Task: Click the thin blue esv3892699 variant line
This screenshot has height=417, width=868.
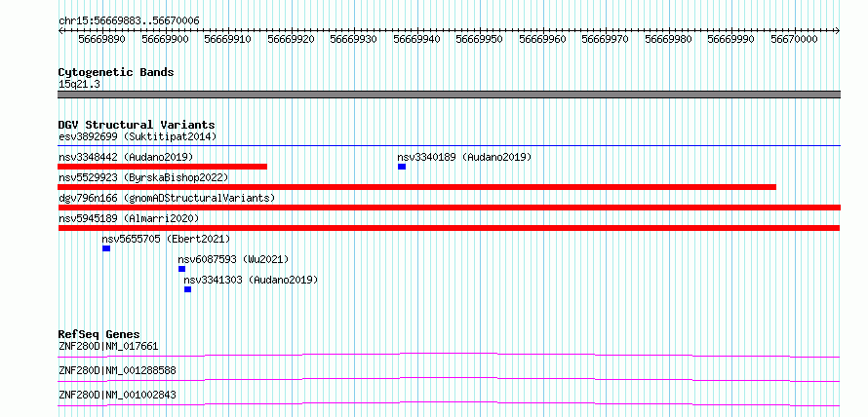Action: (449, 146)
